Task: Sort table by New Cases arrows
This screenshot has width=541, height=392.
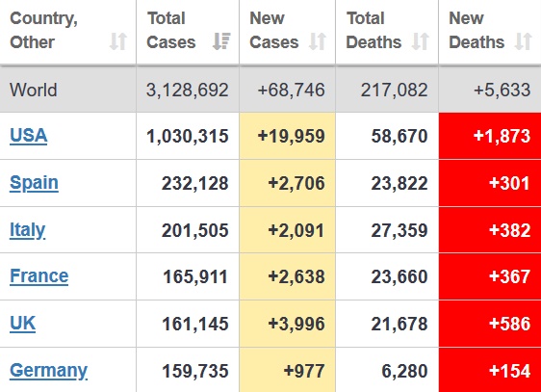Action: [318, 41]
